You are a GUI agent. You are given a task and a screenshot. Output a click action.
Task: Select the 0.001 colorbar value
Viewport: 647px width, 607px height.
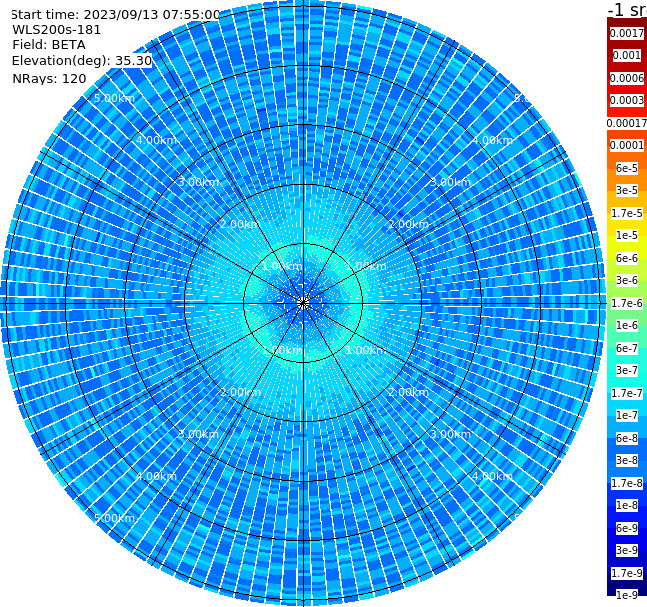627,55
